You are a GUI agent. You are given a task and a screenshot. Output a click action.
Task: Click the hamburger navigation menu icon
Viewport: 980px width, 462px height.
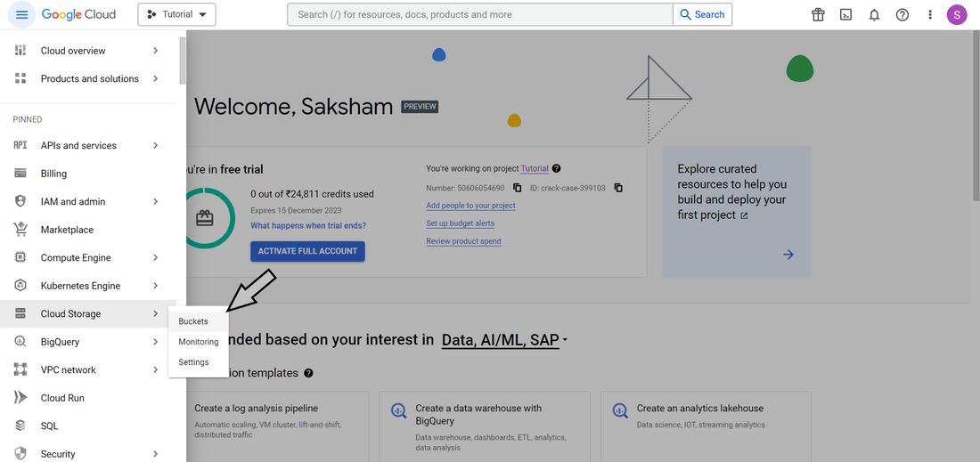[22, 14]
